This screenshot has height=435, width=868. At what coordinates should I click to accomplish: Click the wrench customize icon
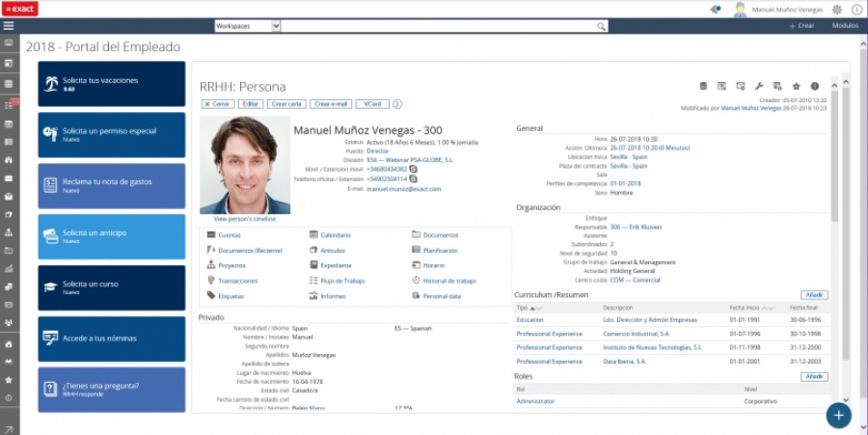point(759,87)
